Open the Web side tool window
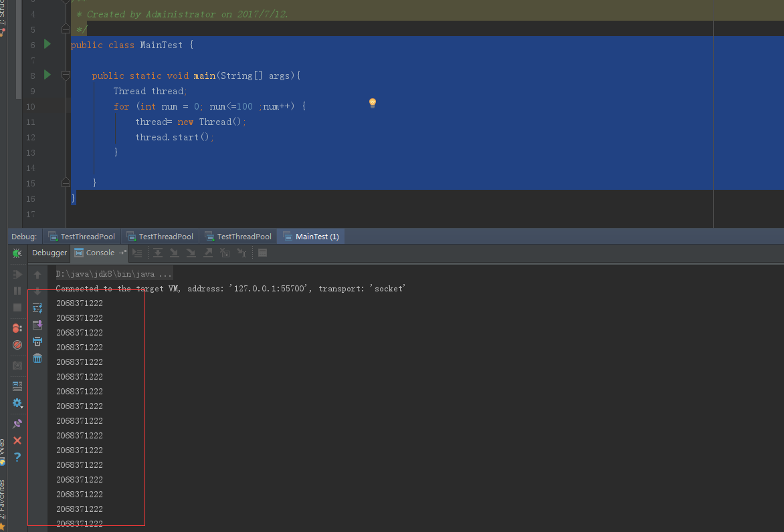Image resolution: width=784 pixels, height=532 pixels. tap(3, 452)
